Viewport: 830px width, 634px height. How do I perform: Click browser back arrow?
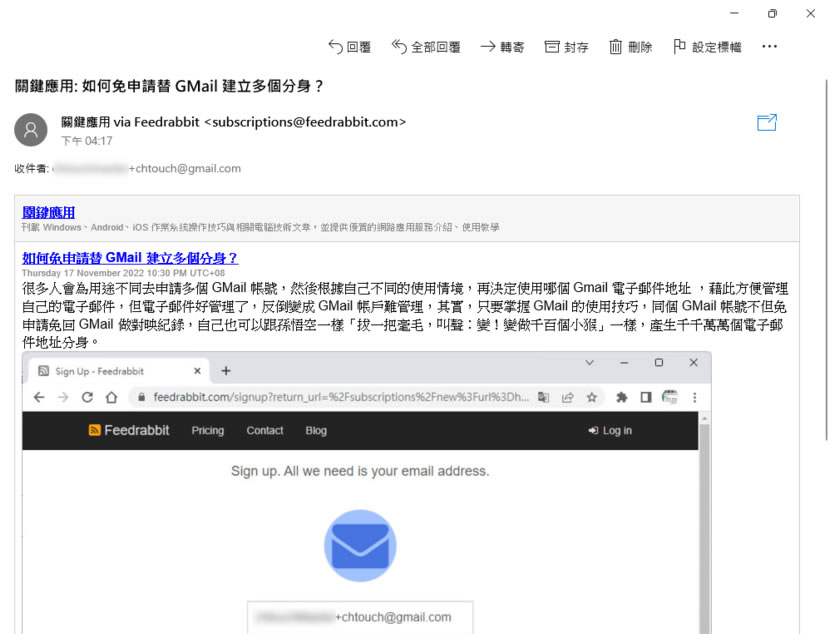click(x=39, y=397)
